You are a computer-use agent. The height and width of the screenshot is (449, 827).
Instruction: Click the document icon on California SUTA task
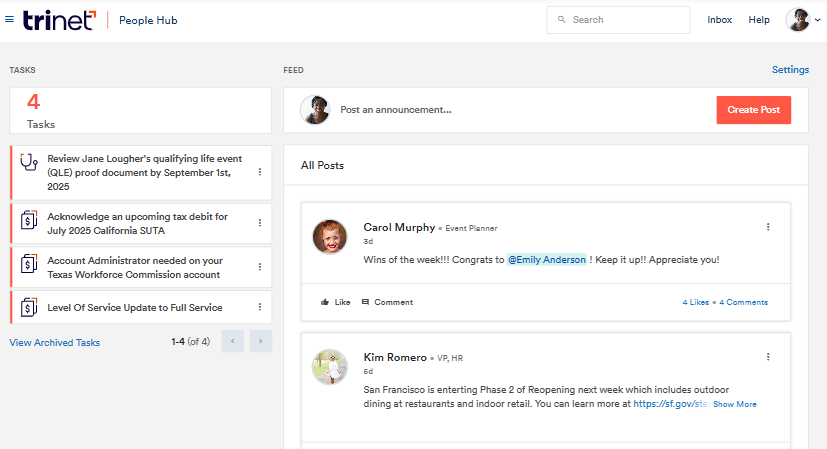coord(29,219)
